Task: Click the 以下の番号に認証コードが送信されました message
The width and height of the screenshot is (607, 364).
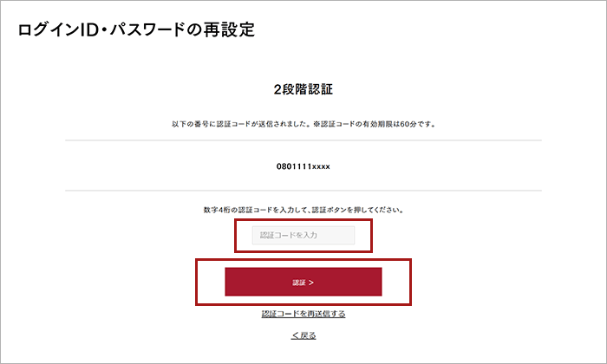Action: pyautogui.click(x=242, y=124)
